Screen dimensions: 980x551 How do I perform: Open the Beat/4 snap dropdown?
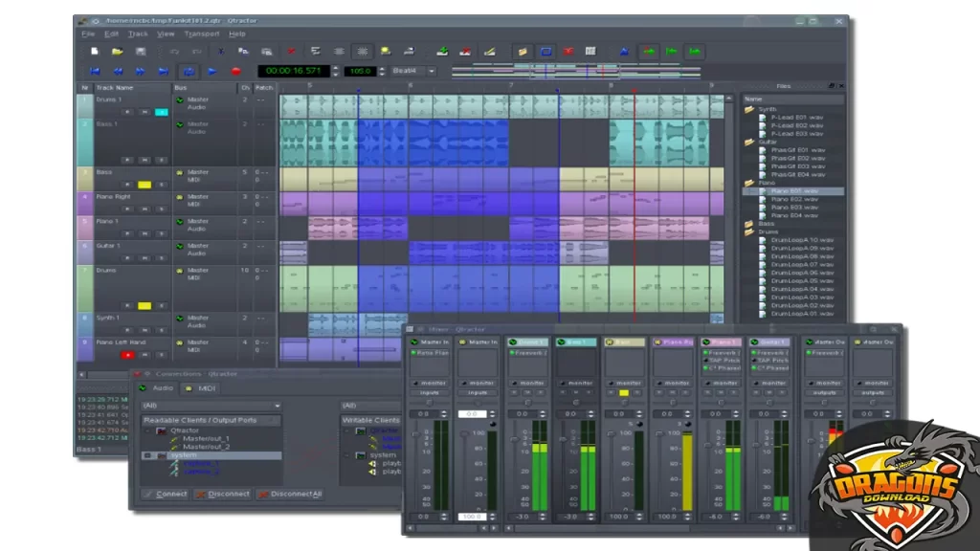tap(412, 71)
